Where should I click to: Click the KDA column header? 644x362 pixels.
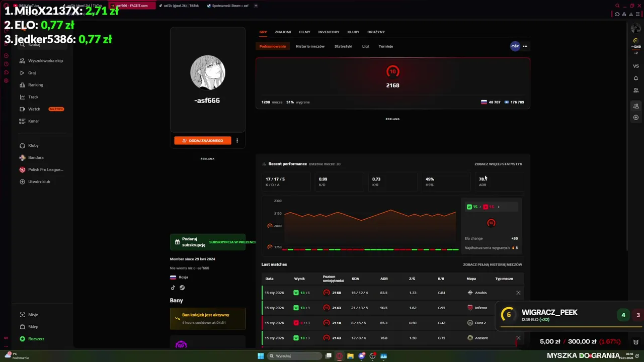click(x=355, y=279)
